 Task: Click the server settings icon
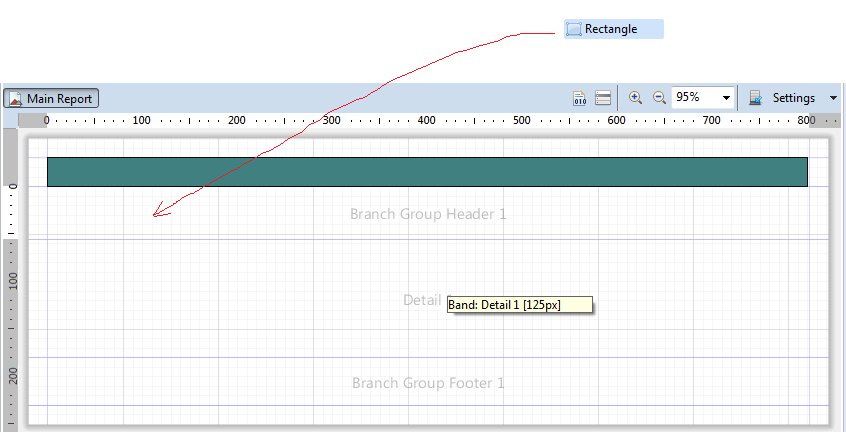(755, 98)
